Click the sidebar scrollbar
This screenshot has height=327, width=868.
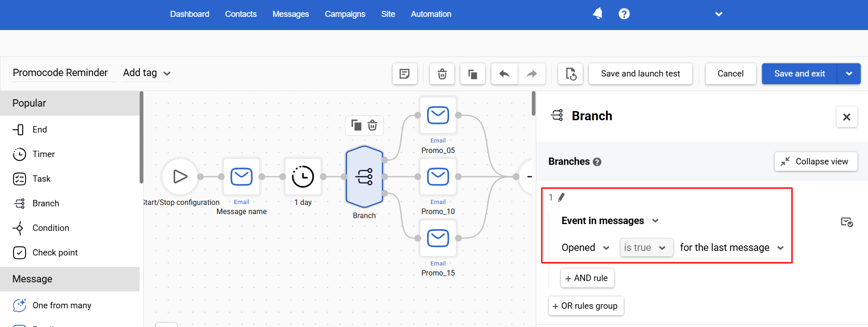click(x=141, y=137)
